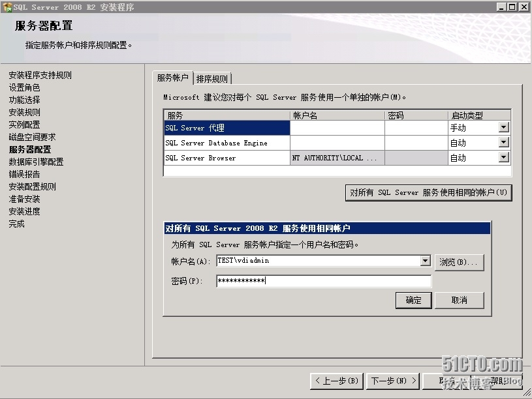The height and width of the screenshot is (399, 532).
Task: Click the NT AUTHORITY\LOCAL ... account cell
Action: click(337, 158)
